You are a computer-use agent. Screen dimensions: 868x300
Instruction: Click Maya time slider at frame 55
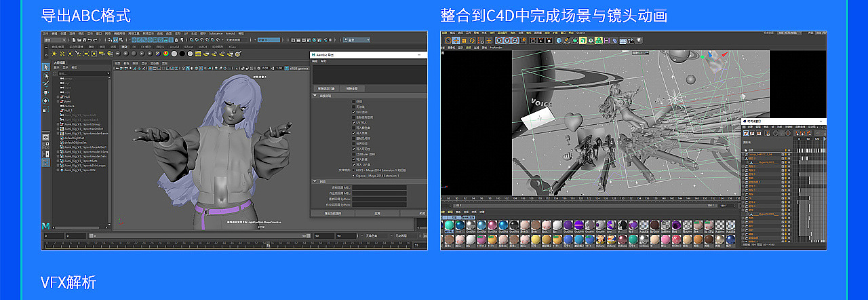coord(269,244)
